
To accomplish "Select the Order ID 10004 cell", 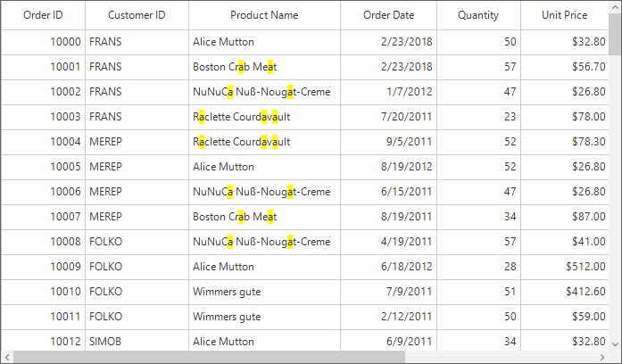I will (43, 142).
